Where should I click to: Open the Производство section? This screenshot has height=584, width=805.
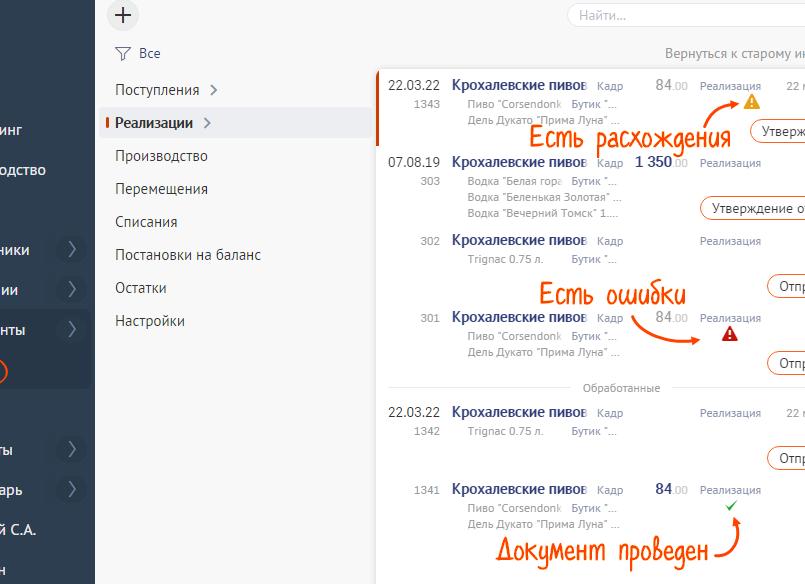point(161,156)
